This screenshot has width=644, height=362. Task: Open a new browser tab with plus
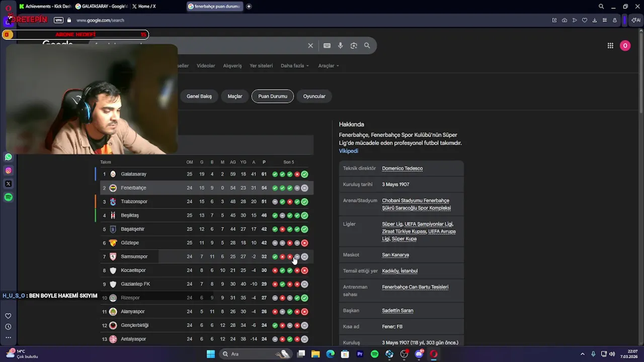249,7
